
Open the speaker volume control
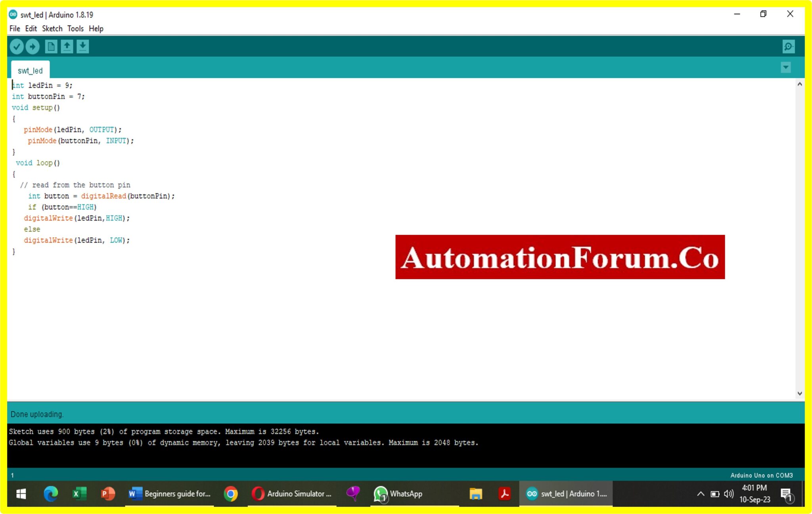(728, 494)
